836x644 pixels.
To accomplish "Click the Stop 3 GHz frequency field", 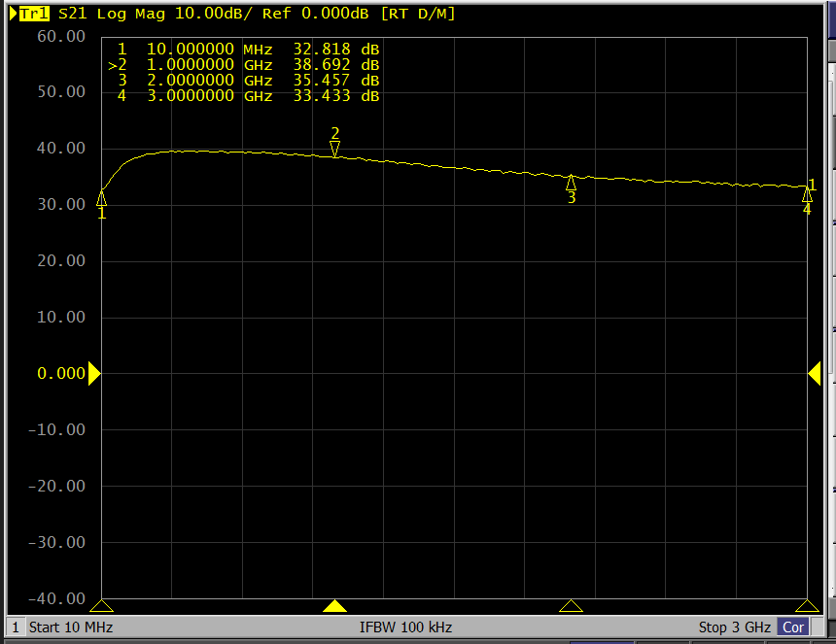I will (734, 627).
